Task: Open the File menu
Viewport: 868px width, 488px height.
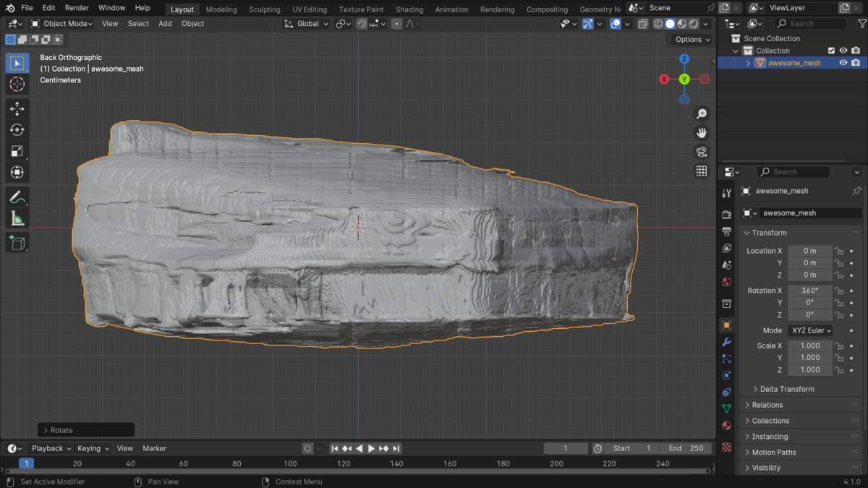Action: [27, 8]
